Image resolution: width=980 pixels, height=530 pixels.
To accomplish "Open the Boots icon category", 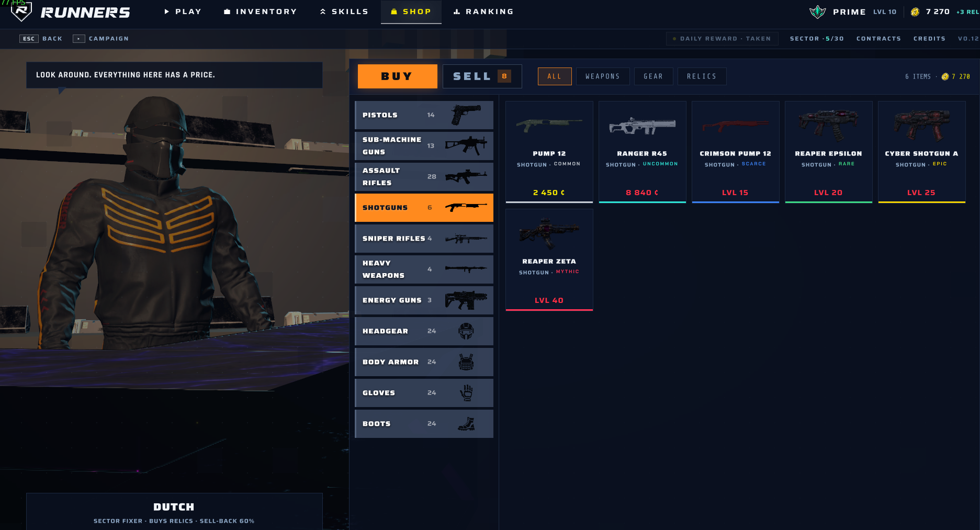I will point(466,424).
